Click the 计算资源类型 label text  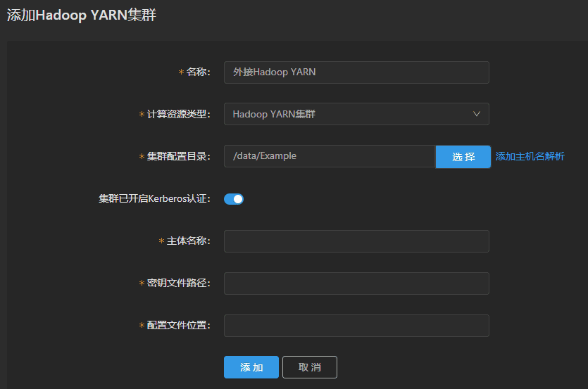(x=178, y=114)
